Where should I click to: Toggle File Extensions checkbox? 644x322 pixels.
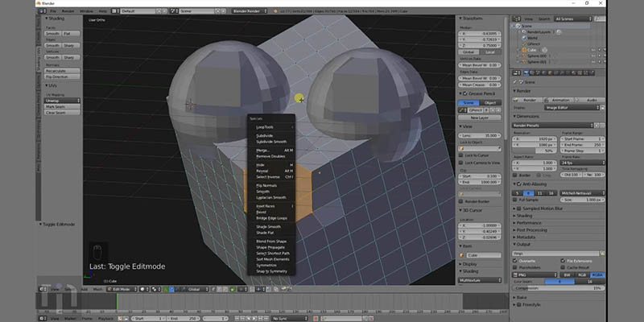563,261
